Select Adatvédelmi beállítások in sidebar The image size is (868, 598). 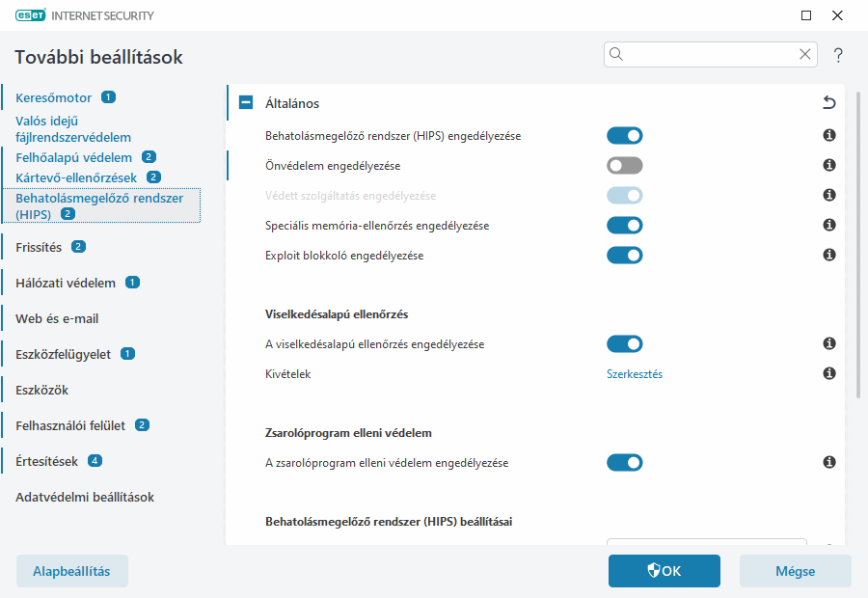pyautogui.click(x=85, y=497)
